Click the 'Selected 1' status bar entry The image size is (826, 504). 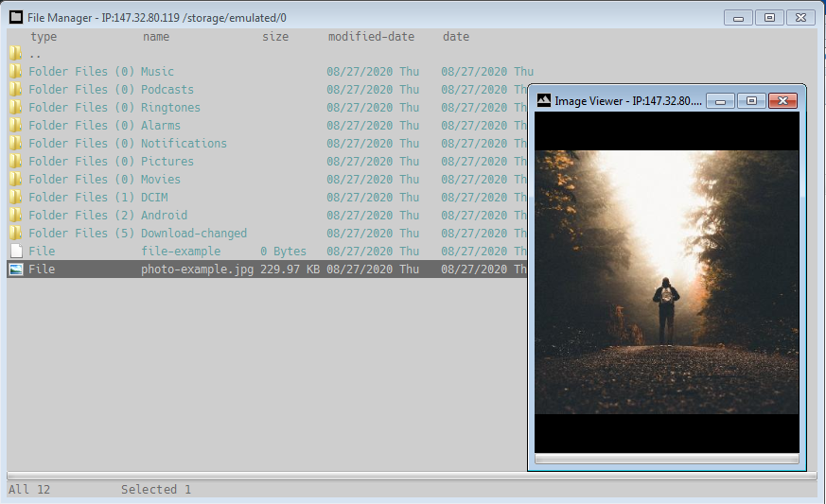point(156,489)
